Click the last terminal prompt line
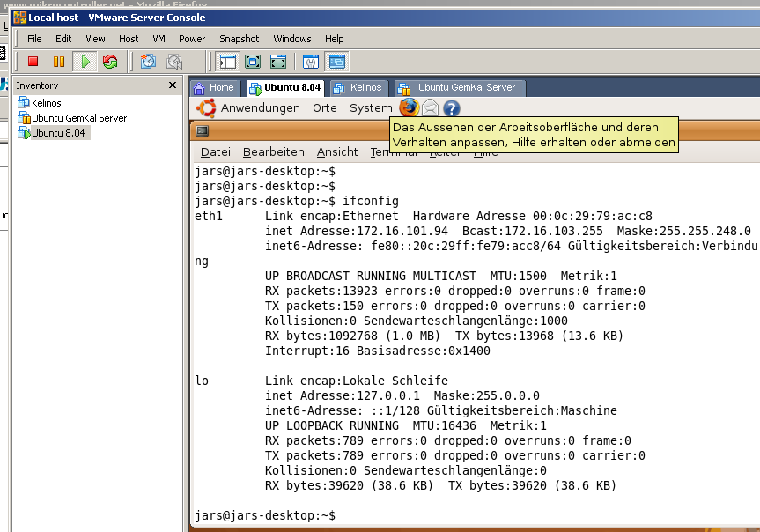Screen dimensions: 760x532 265,515
